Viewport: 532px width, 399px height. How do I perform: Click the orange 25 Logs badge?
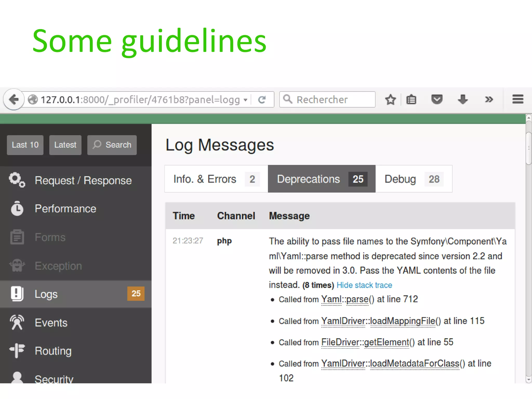point(136,294)
